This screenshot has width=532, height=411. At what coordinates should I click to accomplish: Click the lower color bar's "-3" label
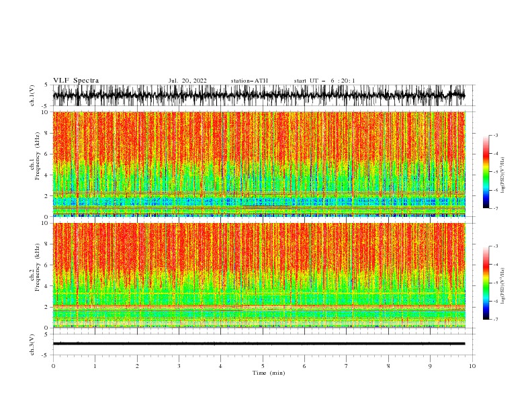click(x=495, y=246)
